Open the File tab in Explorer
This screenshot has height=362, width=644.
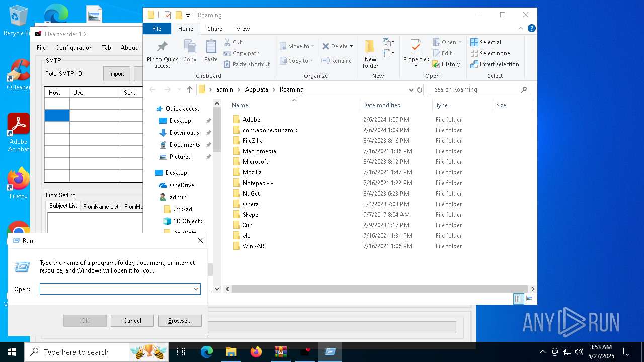(157, 29)
